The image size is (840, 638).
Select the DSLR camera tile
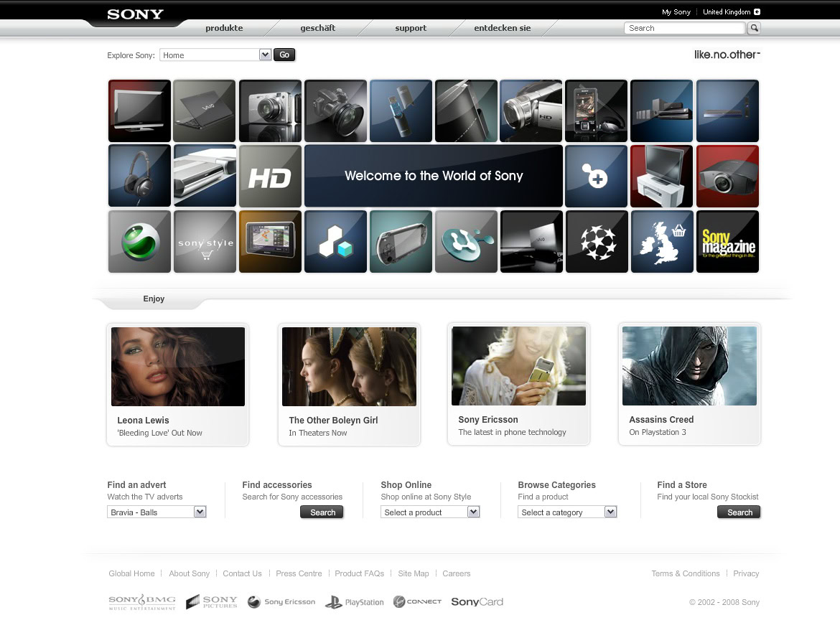click(x=335, y=111)
